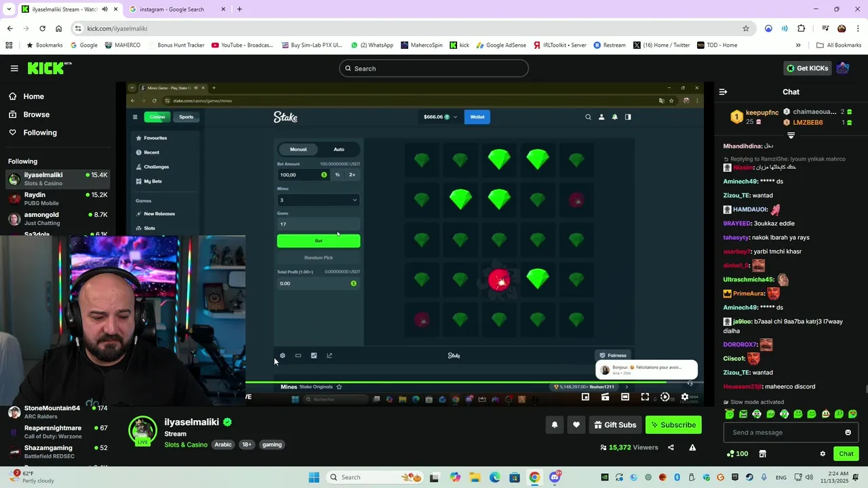Open Browse in Kick sidebar

tap(29, 115)
